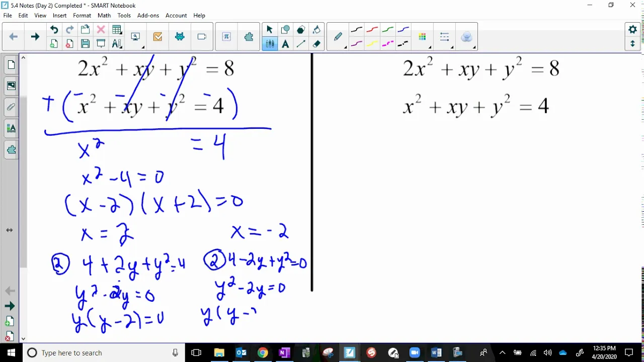The image size is (644, 362).
Task: Move toolbar to bottom of window
Action: [632, 44]
